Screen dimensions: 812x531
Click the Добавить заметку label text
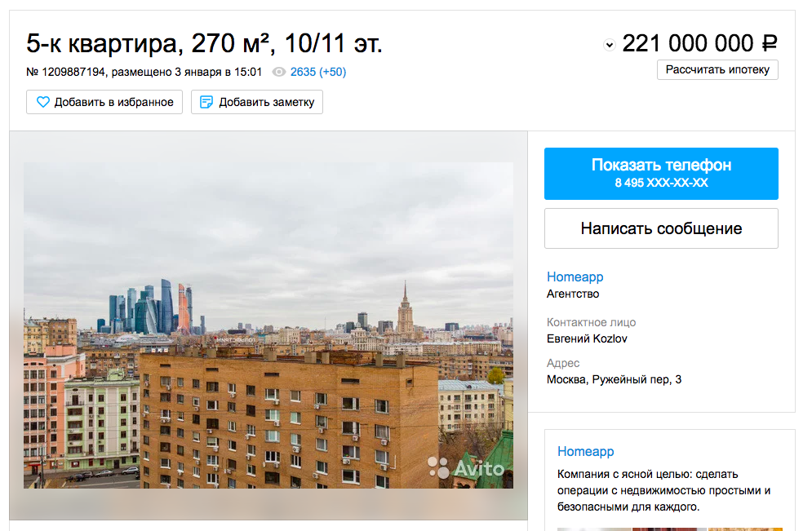267,103
